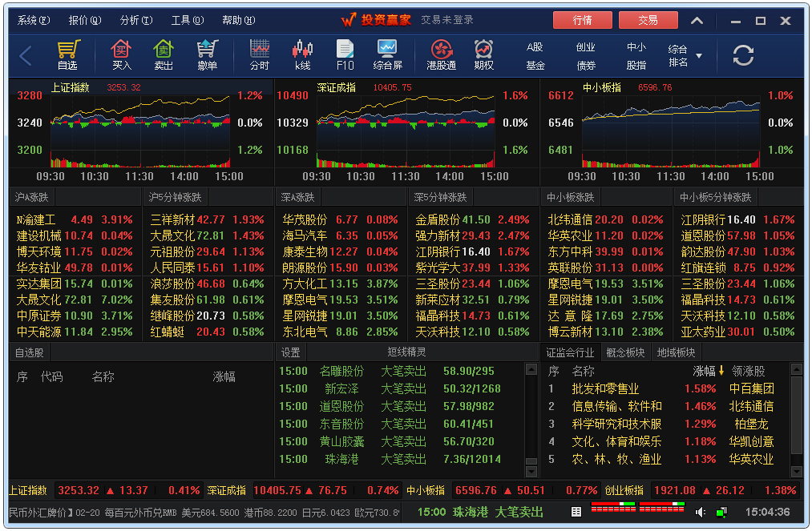Select stock 金盾股份 row
This screenshot has width=812, height=531.
click(x=472, y=219)
